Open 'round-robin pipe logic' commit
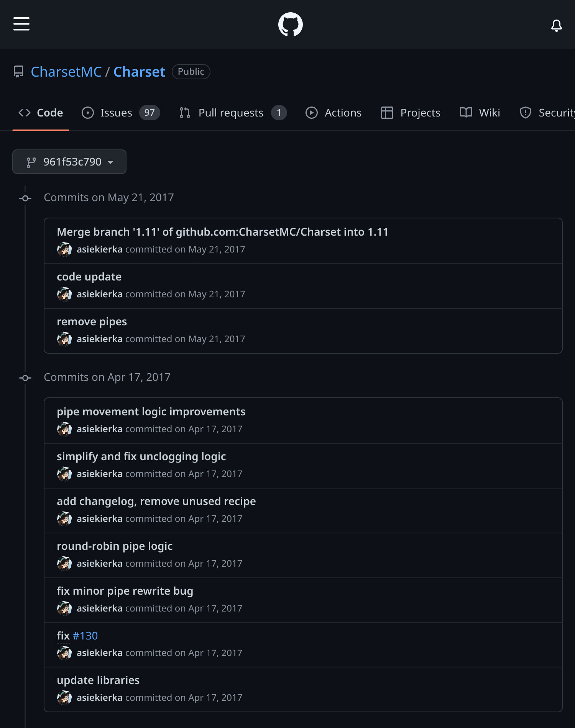The height and width of the screenshot is (728, 575). click(115, 546)
